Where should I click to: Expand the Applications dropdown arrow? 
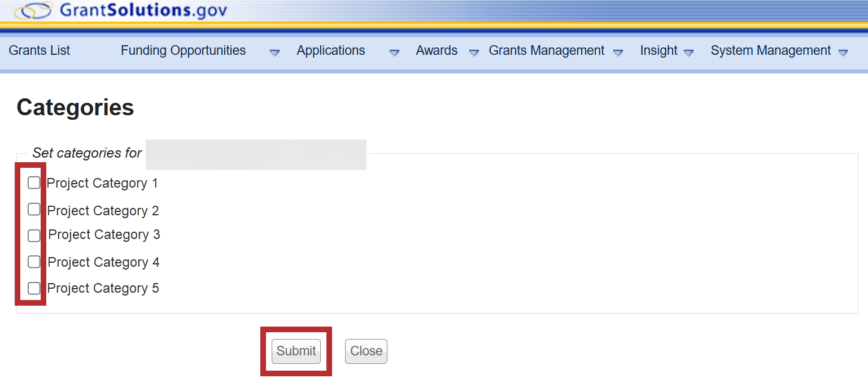[394, 53]
